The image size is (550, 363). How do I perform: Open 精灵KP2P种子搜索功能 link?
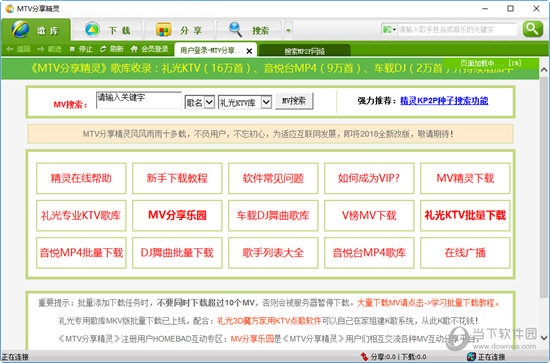[444, 101]
